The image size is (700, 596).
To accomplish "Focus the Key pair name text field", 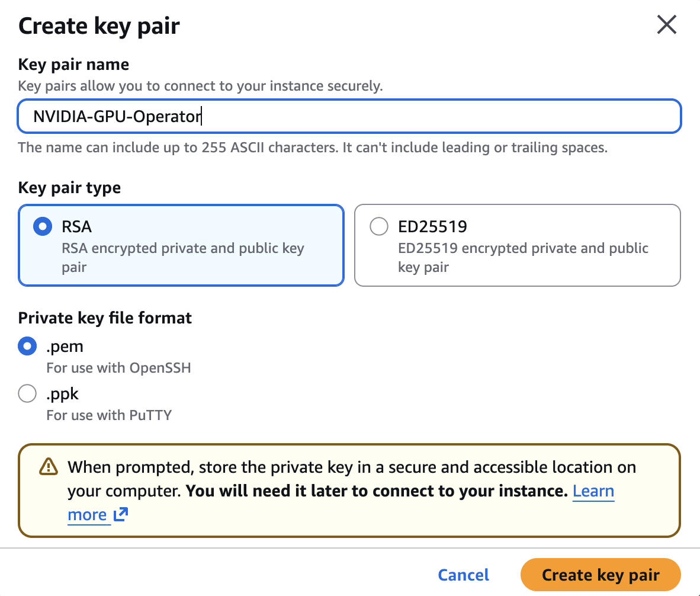I will (349, 116).
